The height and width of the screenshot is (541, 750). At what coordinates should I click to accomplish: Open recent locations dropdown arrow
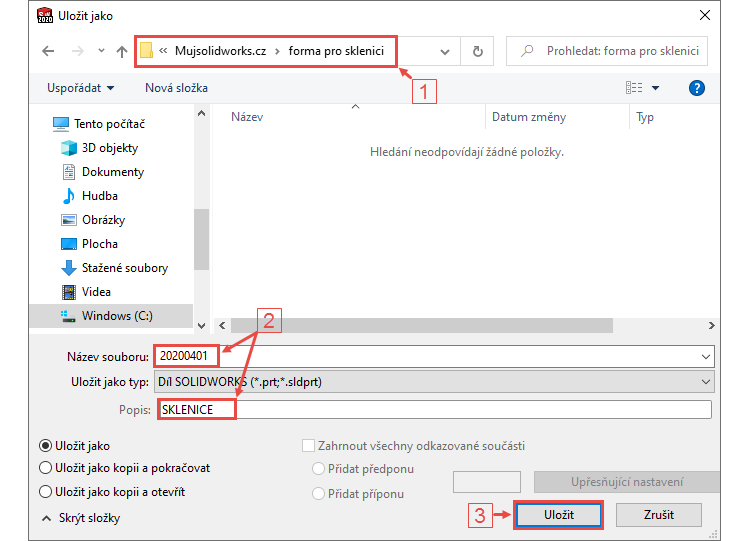click(101, 51)
